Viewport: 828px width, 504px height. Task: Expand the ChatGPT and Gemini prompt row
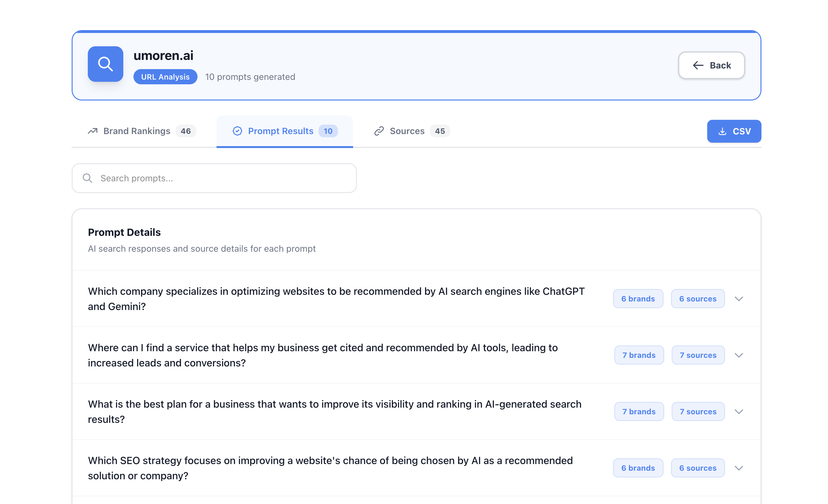click(x=739, y=299)
